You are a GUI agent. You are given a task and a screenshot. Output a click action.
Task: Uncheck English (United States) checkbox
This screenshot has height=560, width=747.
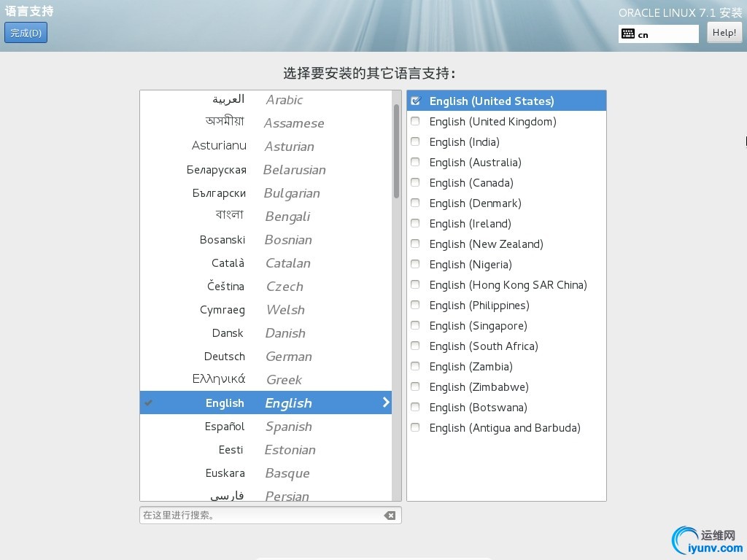pyautogui.click(x=415, y=101)
